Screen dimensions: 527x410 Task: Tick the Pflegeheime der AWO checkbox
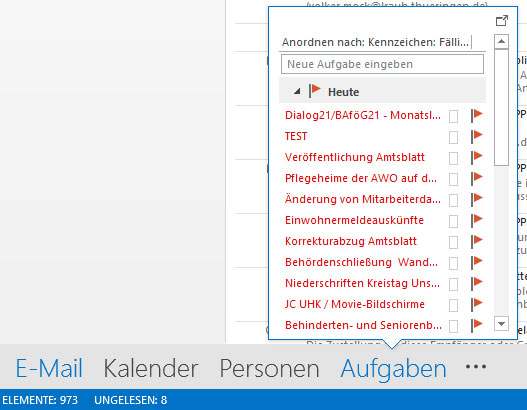[453, 179]
